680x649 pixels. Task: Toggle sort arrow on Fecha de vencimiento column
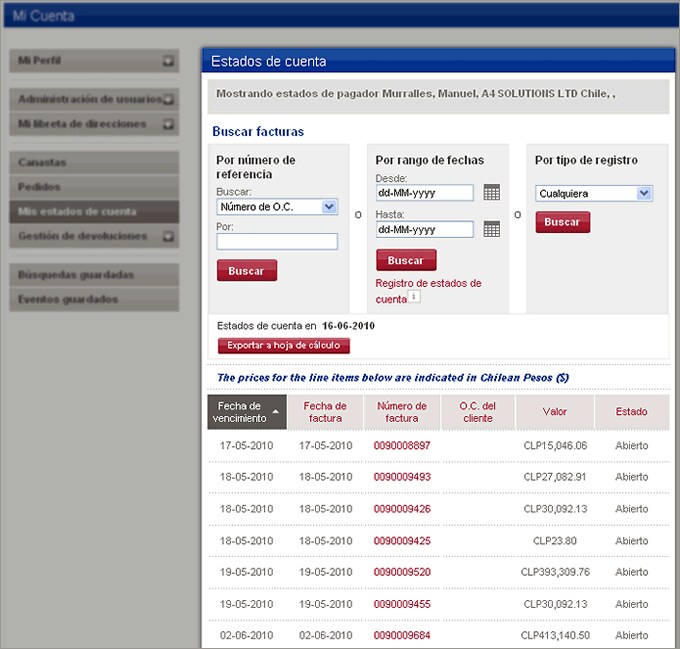click(275, 411)
